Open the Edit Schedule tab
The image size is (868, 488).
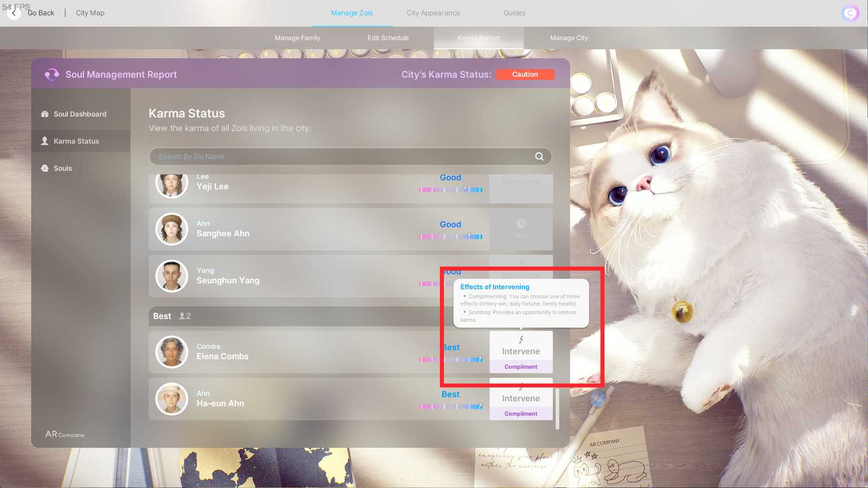[388, 38]
